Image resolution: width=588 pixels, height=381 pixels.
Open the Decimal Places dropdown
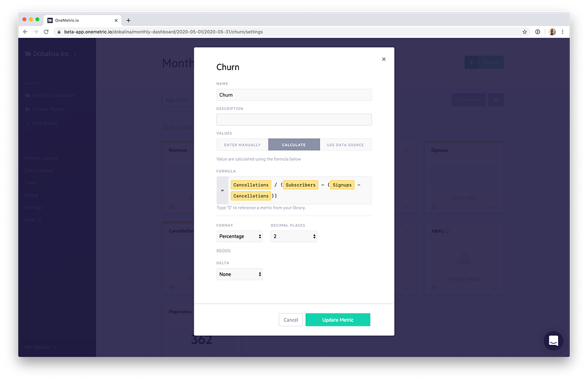[x=294, y=236]
